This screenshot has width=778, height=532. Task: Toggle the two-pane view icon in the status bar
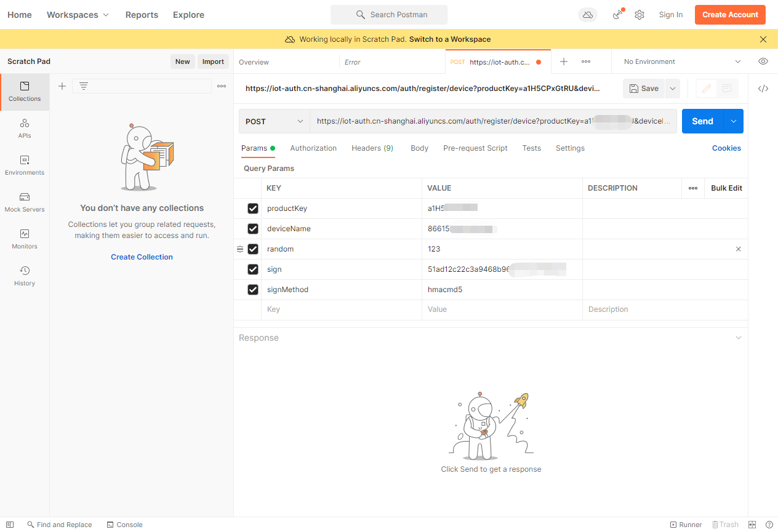(x=752, y=525)
